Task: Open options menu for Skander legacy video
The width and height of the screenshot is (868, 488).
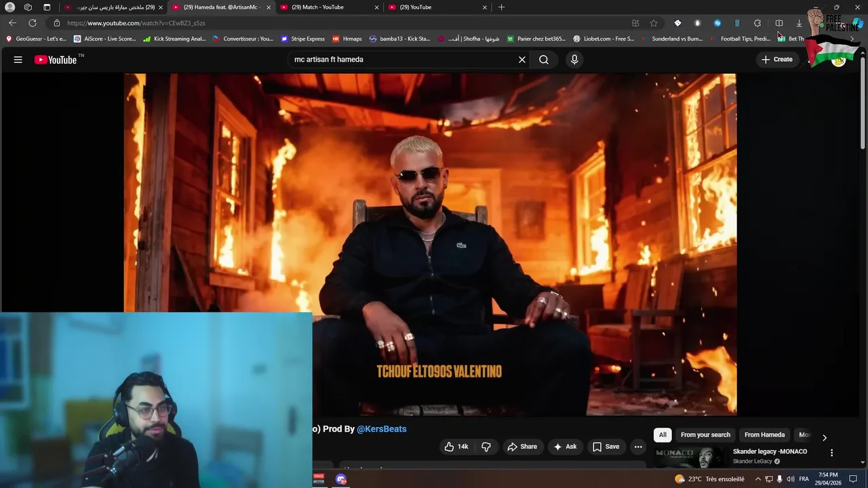Action: tap(831, 453)
